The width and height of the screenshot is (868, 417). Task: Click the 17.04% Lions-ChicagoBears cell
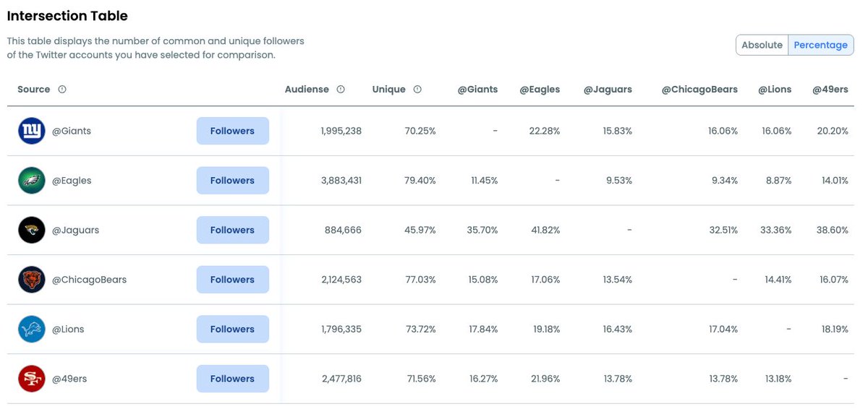(723, 329)
